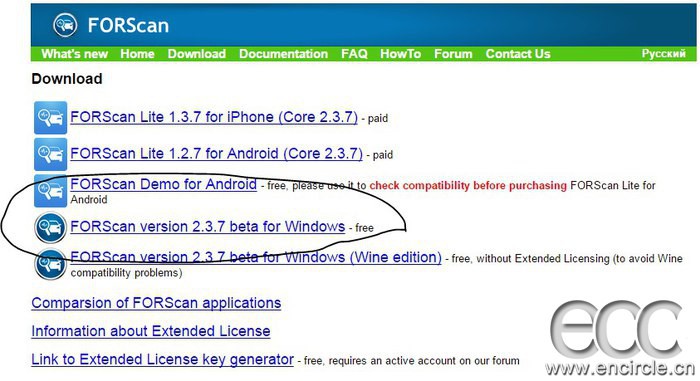
Task: Visit the Forum from the nav bar
Action: pos(453,54)
